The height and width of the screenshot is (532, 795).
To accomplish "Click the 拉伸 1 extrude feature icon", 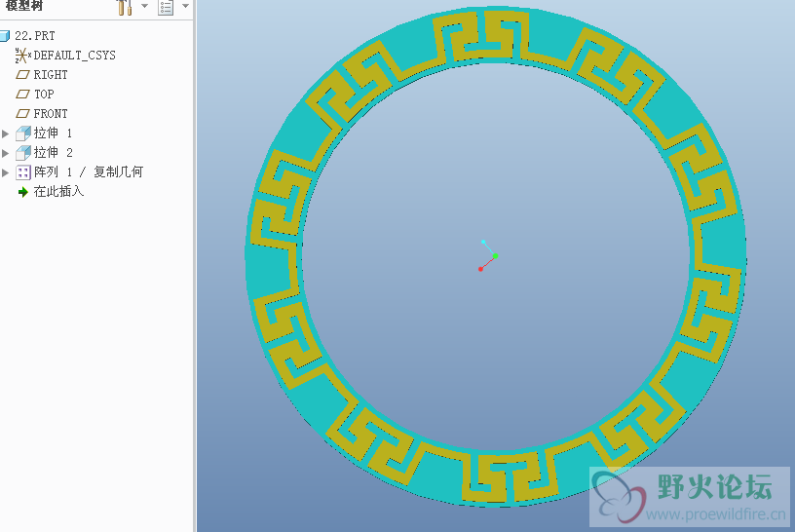I will pyautogui.click(x=22, y=133).
